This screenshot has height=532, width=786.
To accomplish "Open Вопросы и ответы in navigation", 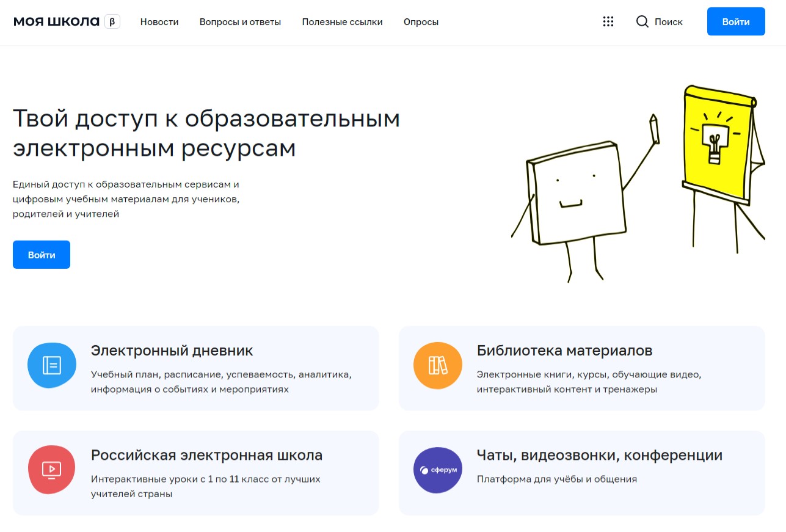I will tap(240, 22).
